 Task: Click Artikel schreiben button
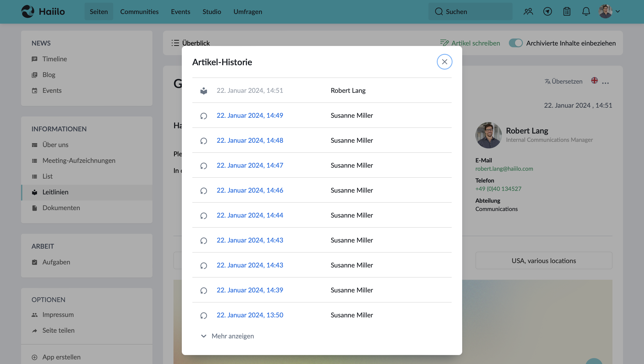point(470,43)
